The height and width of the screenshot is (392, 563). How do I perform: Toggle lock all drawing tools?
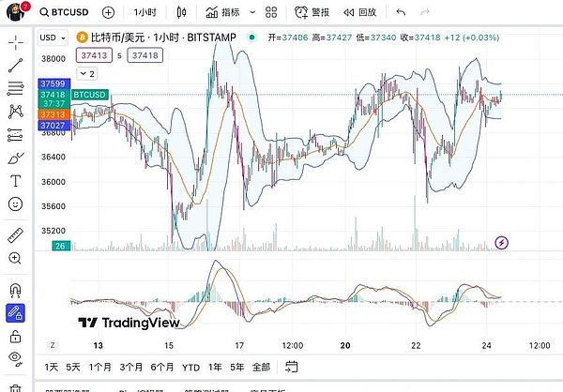15,335
